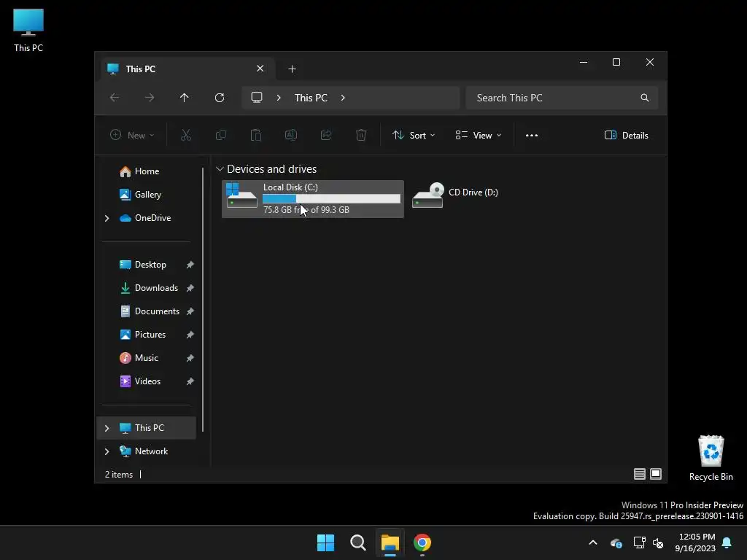The width and height of the screenshot is (747, 560).
Task: Go up one level with up arrow
Action: 185,98
